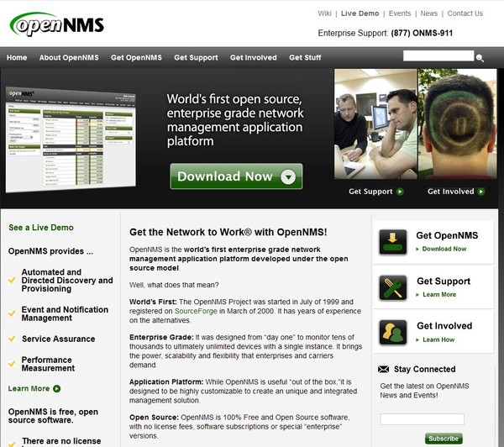
Task: Click the green arrow beside Learn More
Action: [x=57, y=389]
